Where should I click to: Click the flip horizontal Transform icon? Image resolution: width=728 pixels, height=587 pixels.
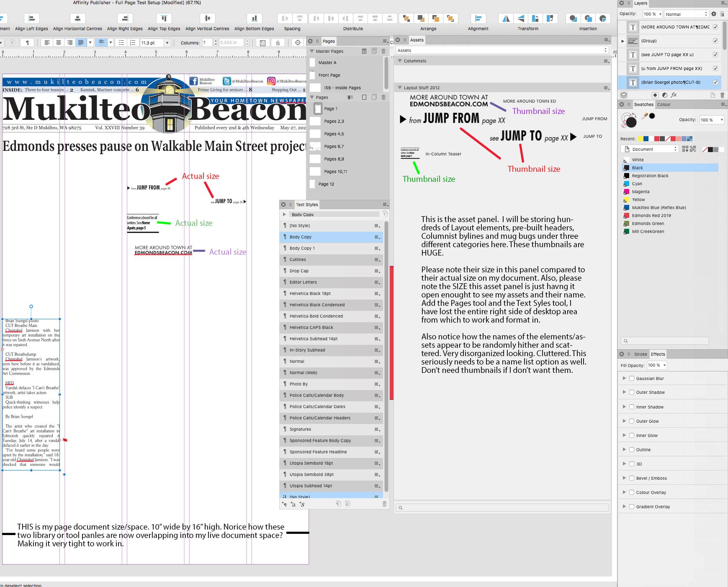pyautogui.click(x=506, y=18)
